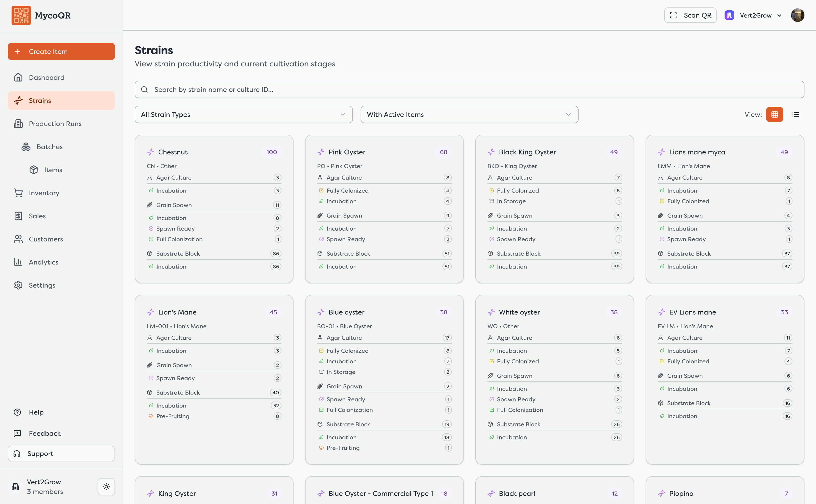Click the Inventory cart icon
This screenshot has height=504, width=816.
pos(18,193)
